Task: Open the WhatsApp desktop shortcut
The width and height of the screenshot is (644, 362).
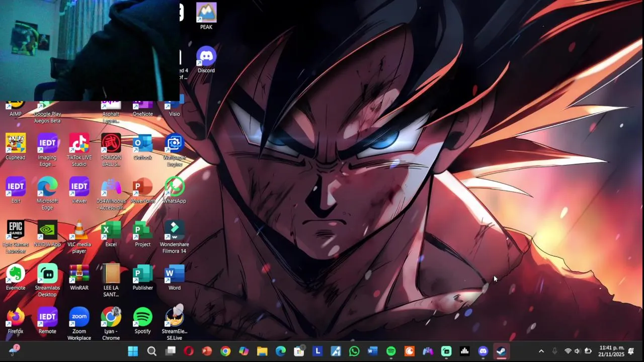Action: click(175, 190)
